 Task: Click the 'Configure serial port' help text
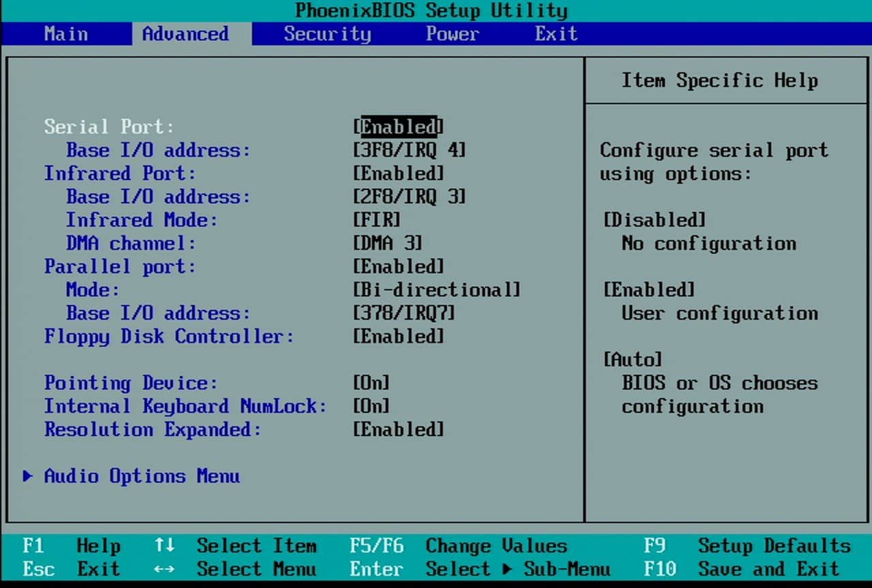pos(714,150)
